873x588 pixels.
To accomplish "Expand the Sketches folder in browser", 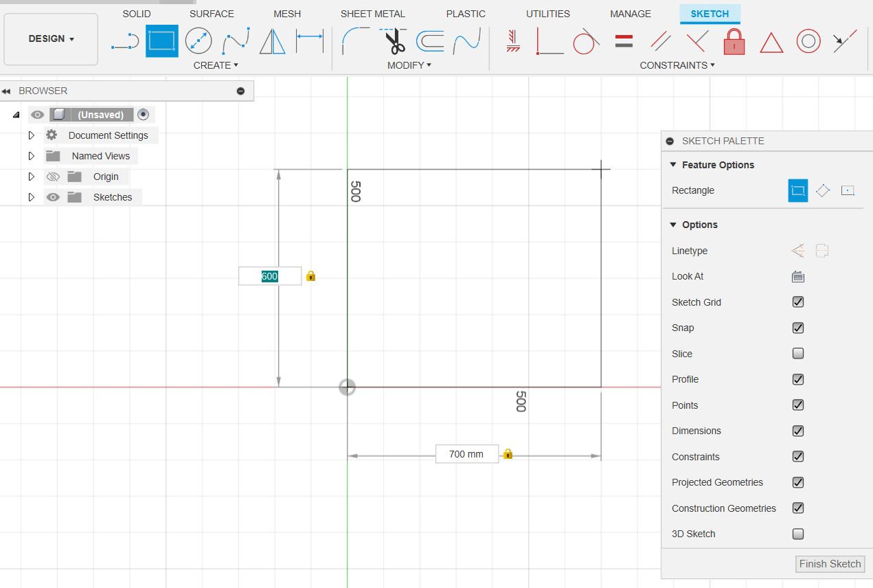I will click(x=31, y=197).
